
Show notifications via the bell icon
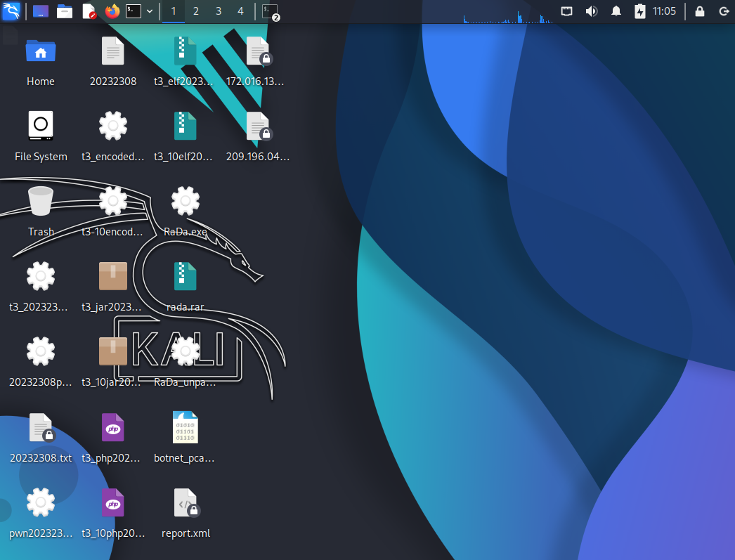coord(616,11)
